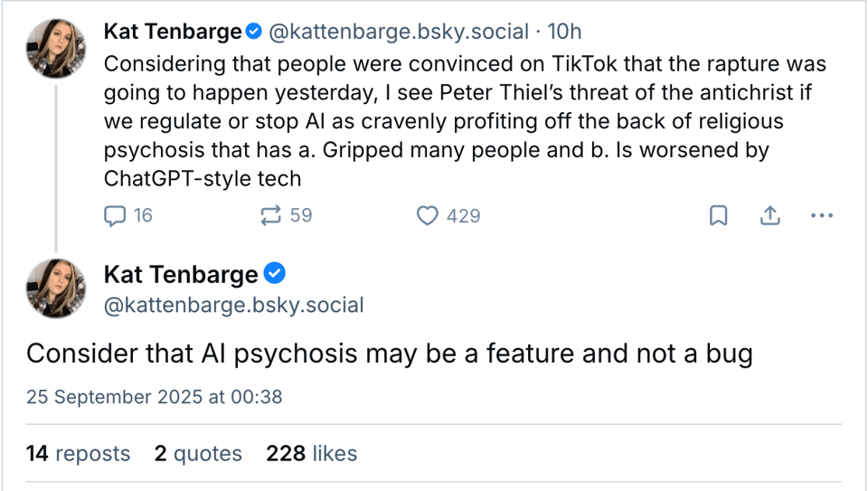This screenshot has height=491, width=868.
Task: View the 2 quotes list
Action: point(198,453)
